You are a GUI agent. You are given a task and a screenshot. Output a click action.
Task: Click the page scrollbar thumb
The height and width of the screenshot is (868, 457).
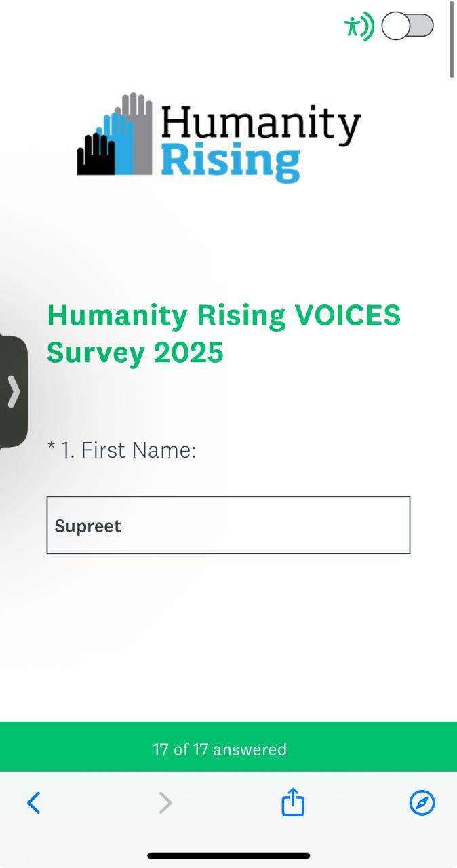point(452,39)
